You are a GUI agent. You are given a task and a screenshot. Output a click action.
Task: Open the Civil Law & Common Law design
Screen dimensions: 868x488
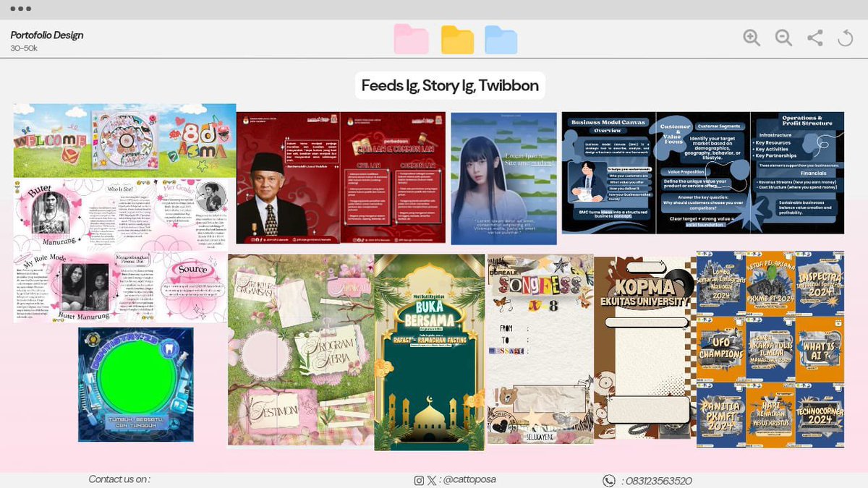[393, 177]
